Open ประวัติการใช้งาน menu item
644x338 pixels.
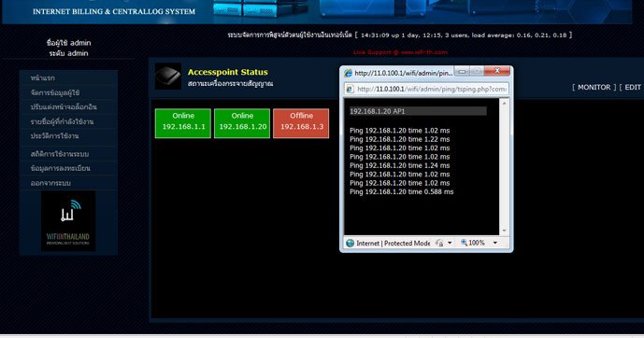(54, 135)
